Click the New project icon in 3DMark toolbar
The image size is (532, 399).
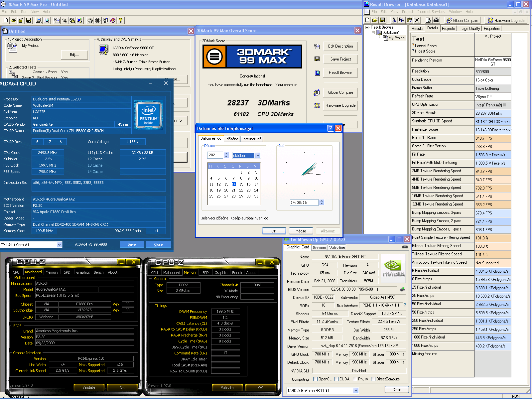(x=6, y=20)
